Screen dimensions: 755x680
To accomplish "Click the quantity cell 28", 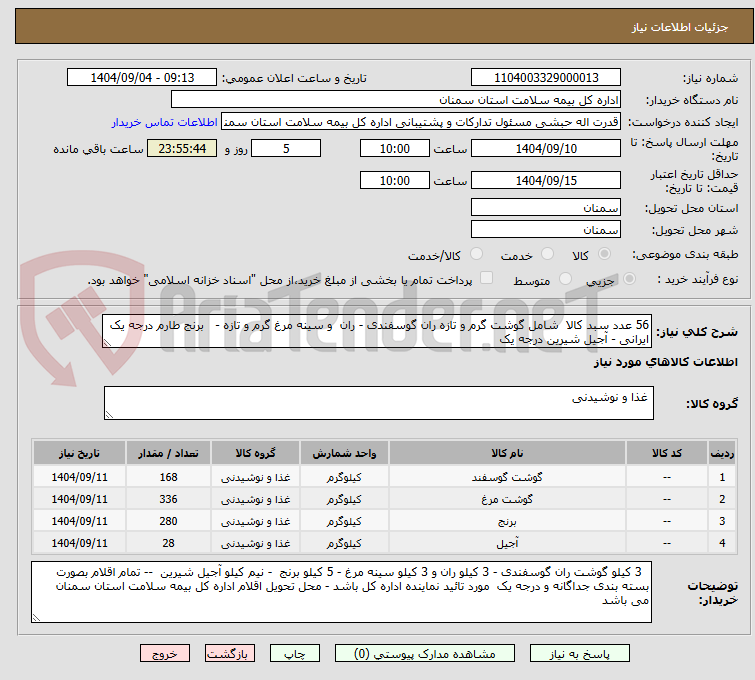I will coord(168,543).
